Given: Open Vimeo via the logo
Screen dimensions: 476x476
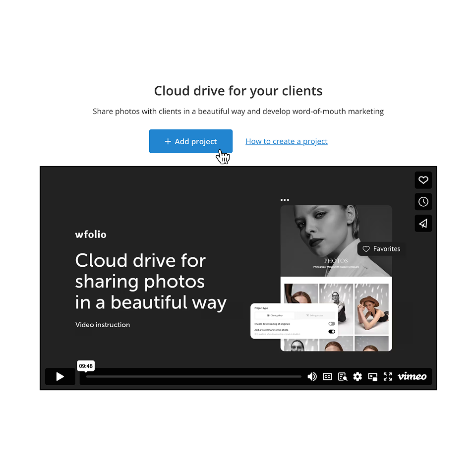Looking at the screenshot, I should (x=412, y=376).
